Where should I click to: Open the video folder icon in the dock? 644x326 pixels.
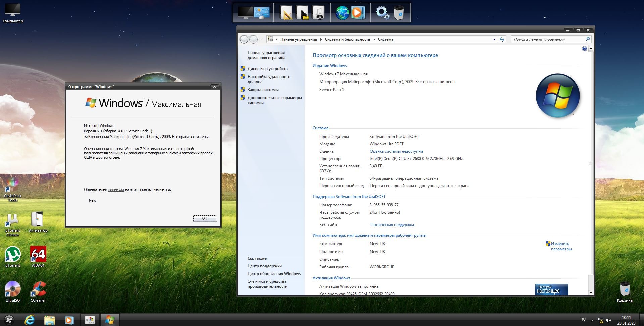tap(302, 13)
